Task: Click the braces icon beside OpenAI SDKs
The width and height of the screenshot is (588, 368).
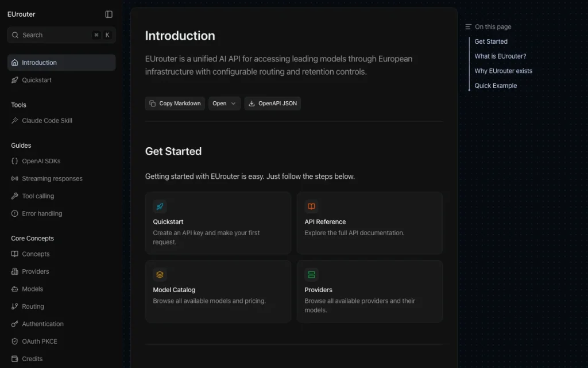Action: pyautogui.click(x=14, y=161)
